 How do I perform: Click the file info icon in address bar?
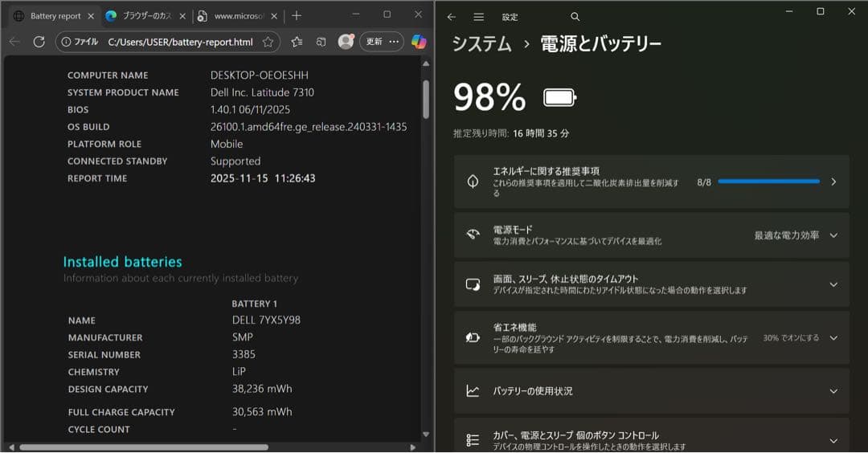pyautogui.click(x=67, y=42)
